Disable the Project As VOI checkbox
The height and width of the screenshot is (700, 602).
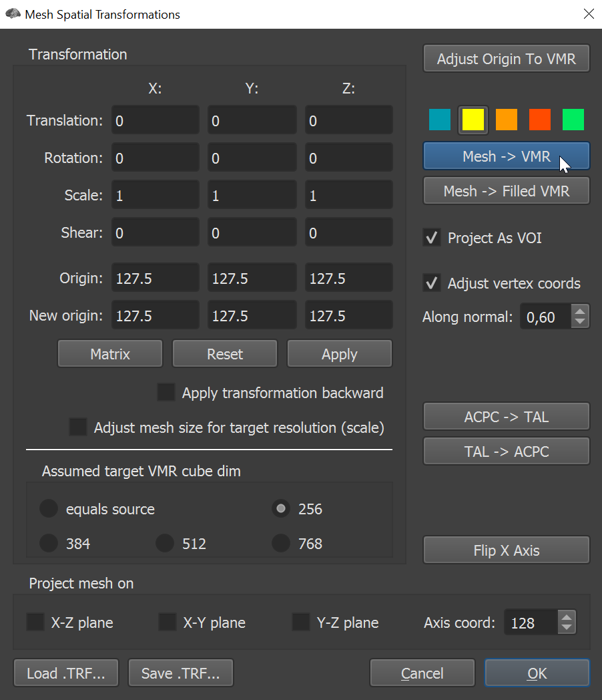[x=432, y=238]
